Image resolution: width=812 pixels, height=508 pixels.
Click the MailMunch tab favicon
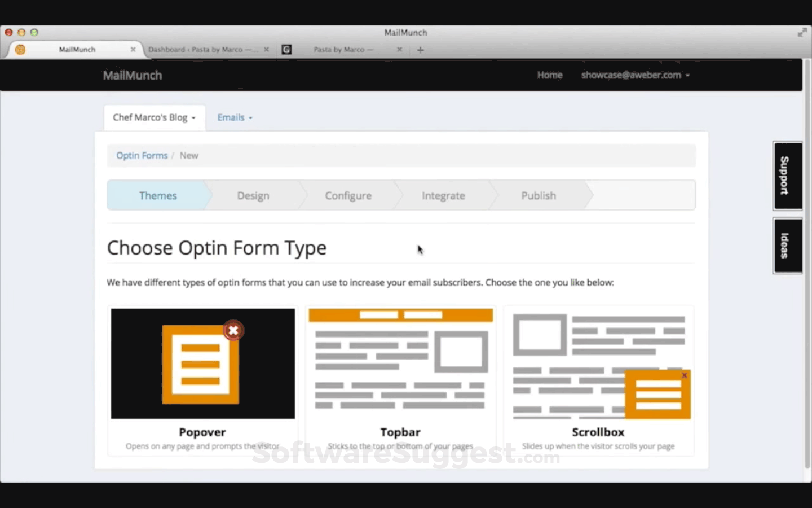click(20, 50)
